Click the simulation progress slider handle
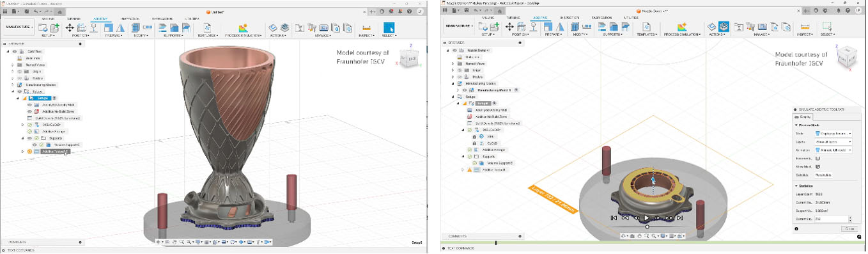The width and height of the screenshot is (868, 254). click(x=647, y=226)
